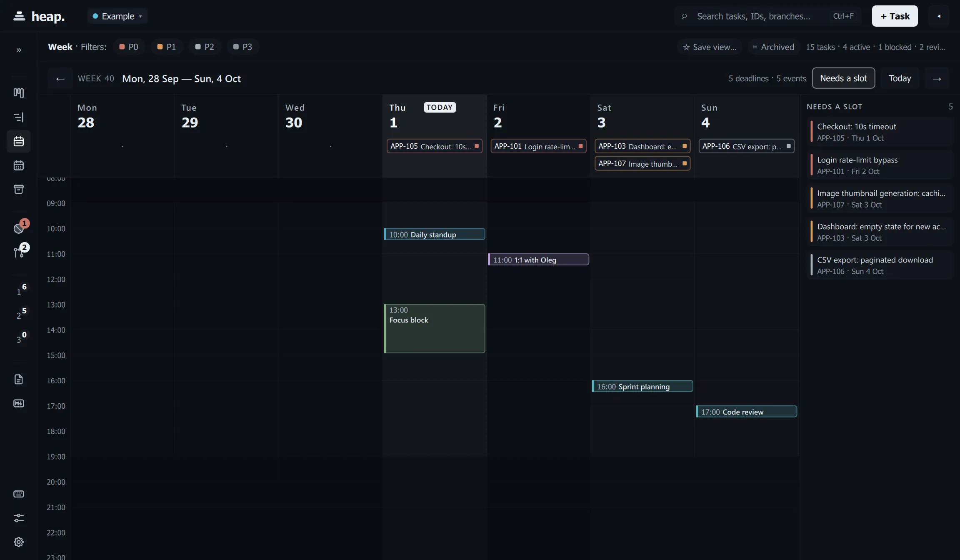The image size is (960, 560).
Task: Open APP-105 Checkout deadline chip on Thursday
Action: pyautogui.click(x=435, y=146)
